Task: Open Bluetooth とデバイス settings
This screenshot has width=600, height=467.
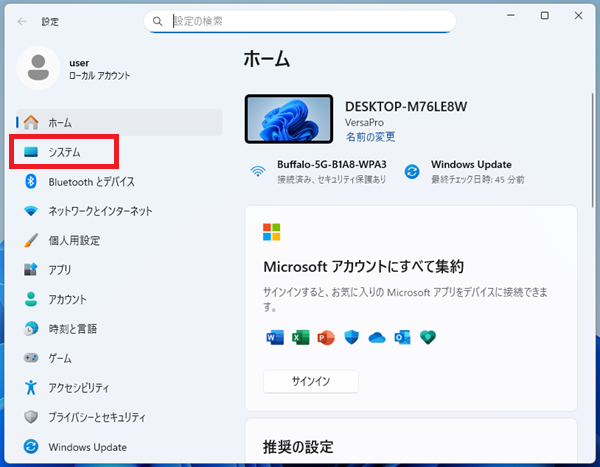Action: 90,182
